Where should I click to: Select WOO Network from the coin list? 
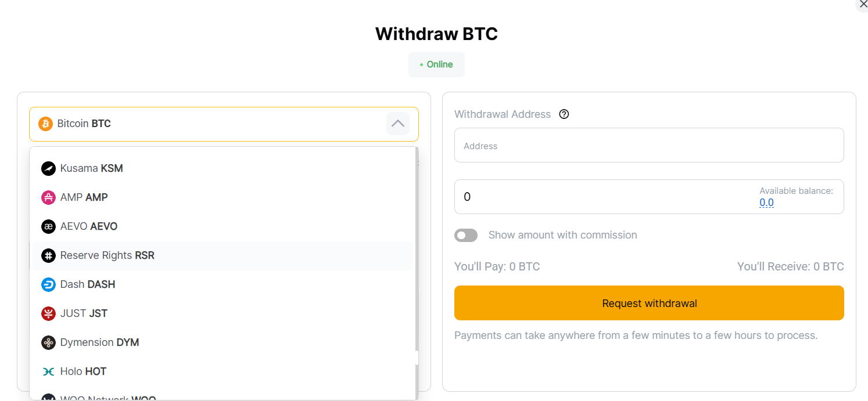click(107, 398)
